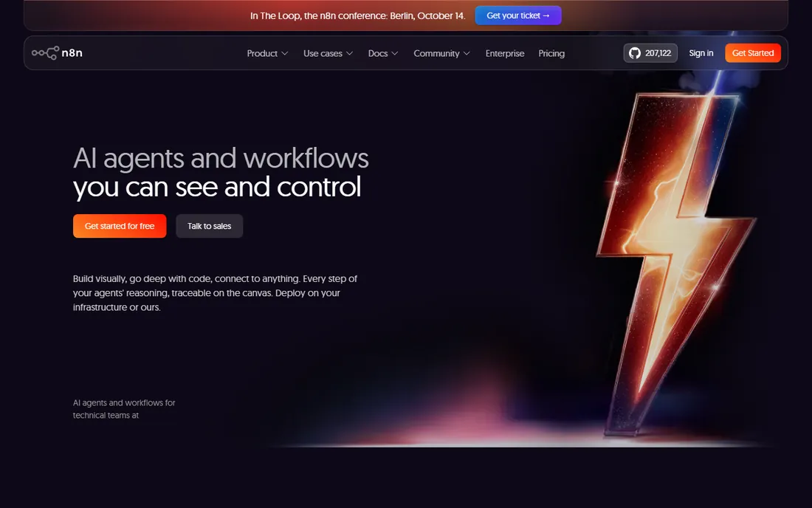This screenshot has height=508, width=812.
Task: Click the headline 'you can see and control'
Action: click(x=217, y=187)
